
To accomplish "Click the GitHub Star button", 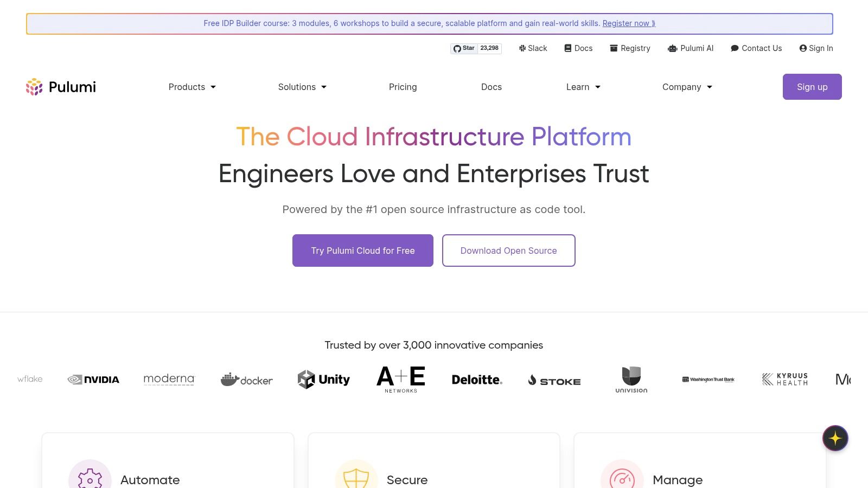I will [464, 48].
